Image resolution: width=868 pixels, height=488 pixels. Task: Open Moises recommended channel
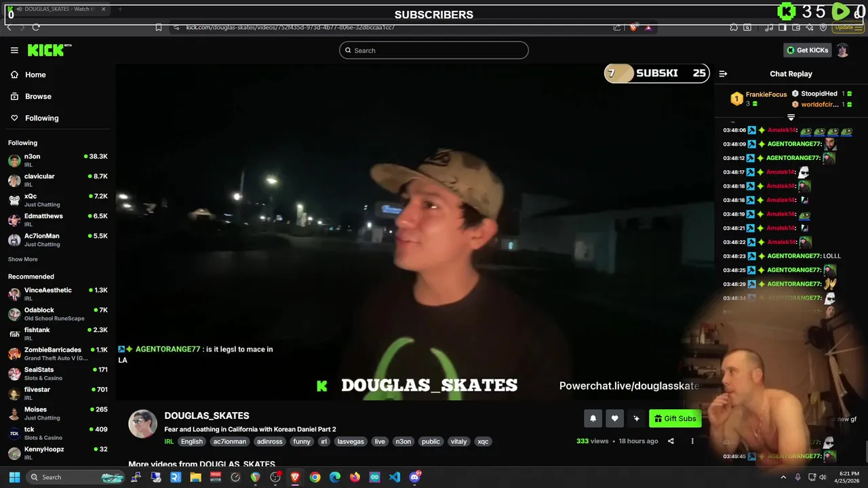click(x=58, y=413)
